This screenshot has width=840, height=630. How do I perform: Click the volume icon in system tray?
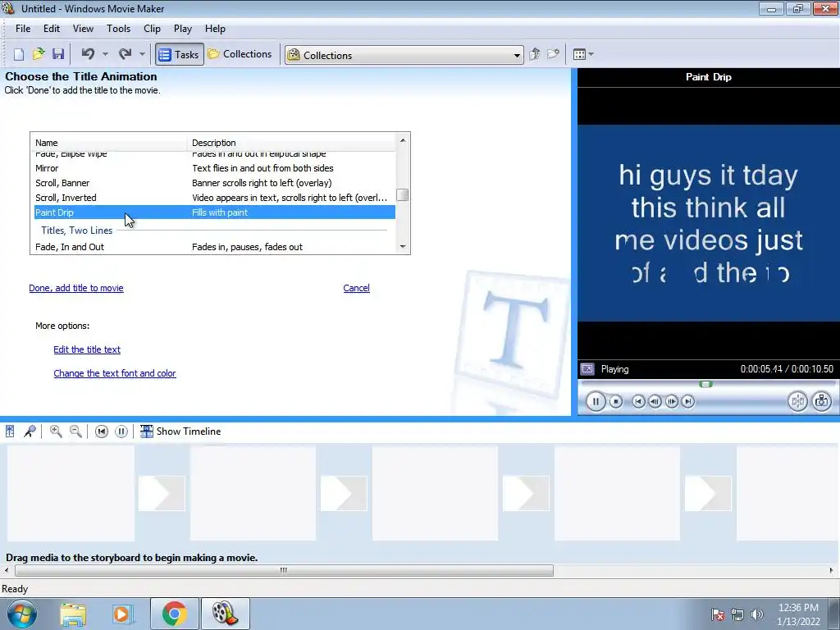[757, 614]
